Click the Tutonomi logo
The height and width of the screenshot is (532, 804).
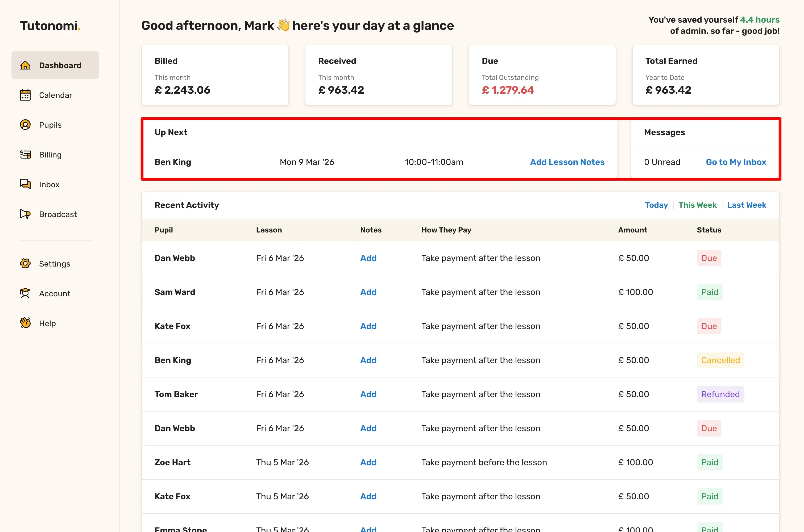coord(50,26)
